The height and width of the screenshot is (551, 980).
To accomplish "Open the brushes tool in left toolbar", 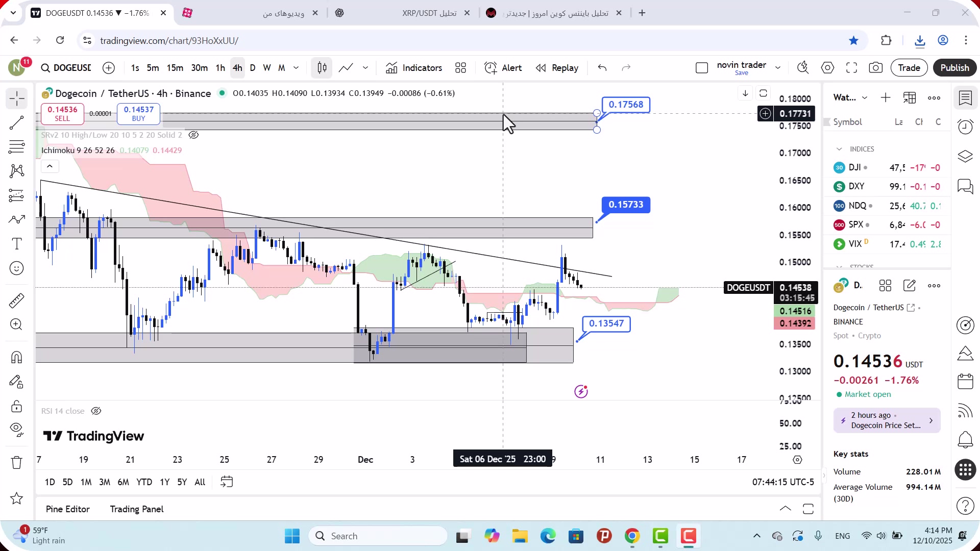I will pos(17,219).
